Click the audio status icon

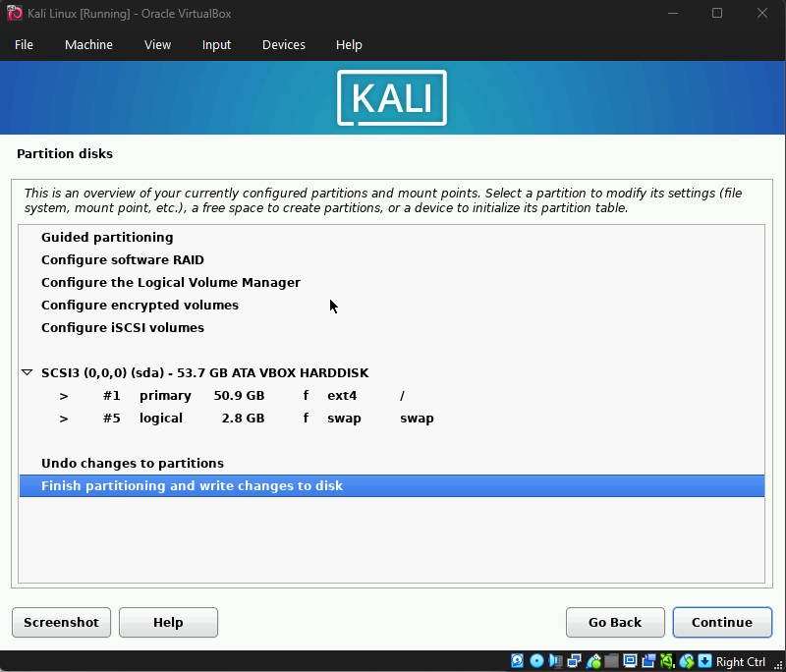[555, 661]
